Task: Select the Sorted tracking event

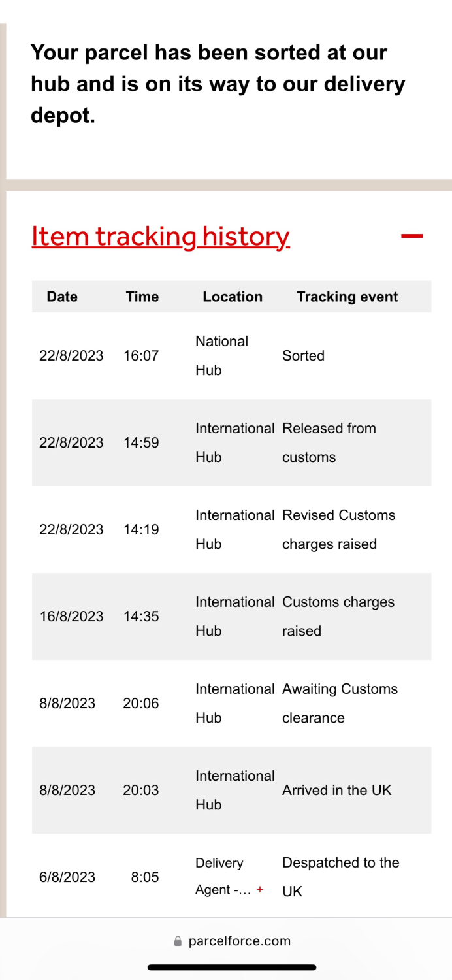Action: tap(303, 356)
